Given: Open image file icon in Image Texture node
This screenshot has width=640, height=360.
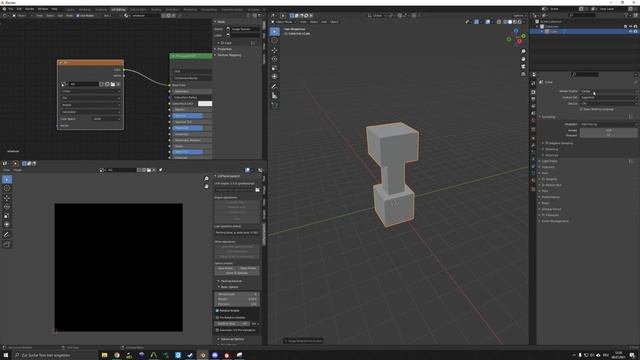Looking at the screenshot, I should [x=113, y=84].
